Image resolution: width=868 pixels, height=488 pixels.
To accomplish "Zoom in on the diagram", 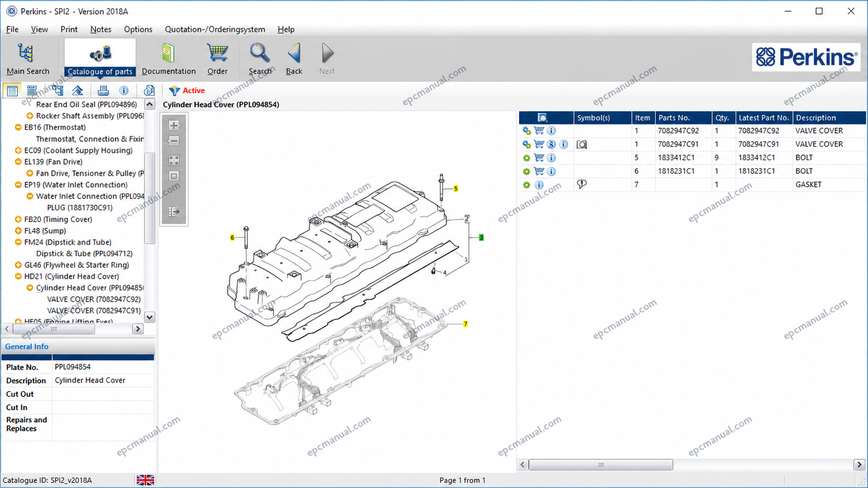I will tap(174, 125).
